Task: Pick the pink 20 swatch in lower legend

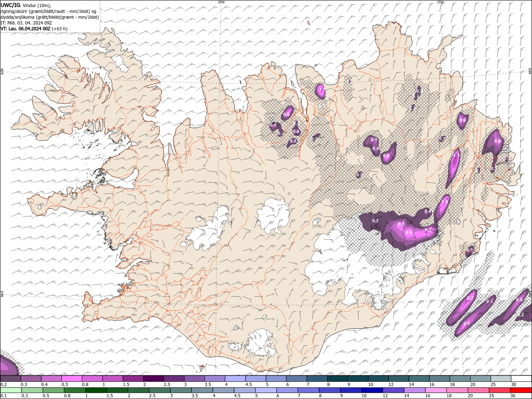Action: pos(479,390)
